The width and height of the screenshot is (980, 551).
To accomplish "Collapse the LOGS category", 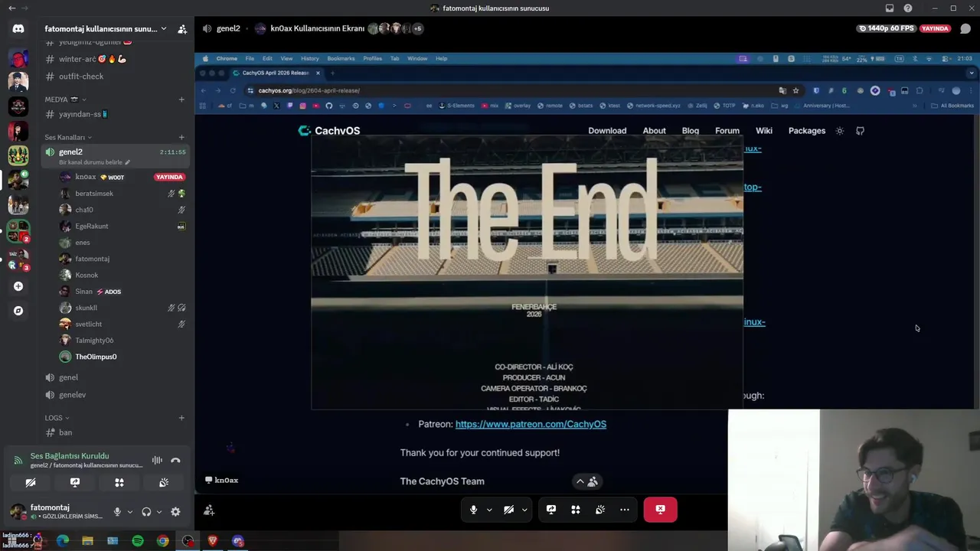I will coord(57,418).
